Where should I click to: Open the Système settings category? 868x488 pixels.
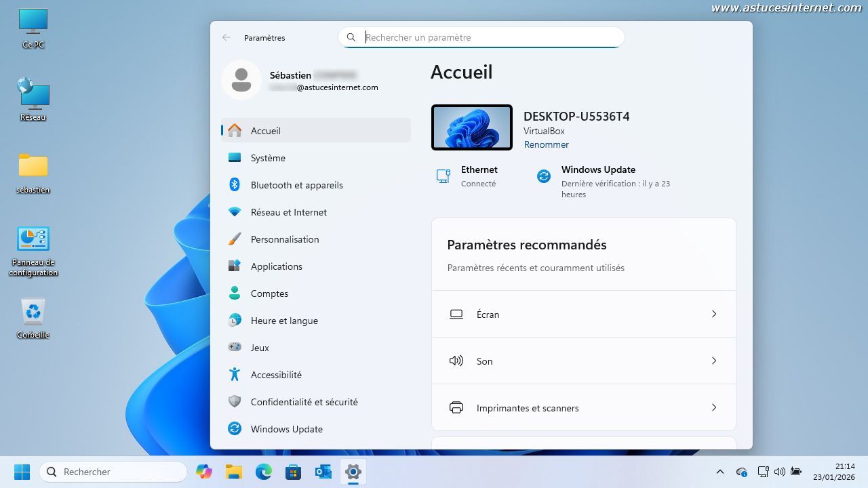click(x=268, y=158)
